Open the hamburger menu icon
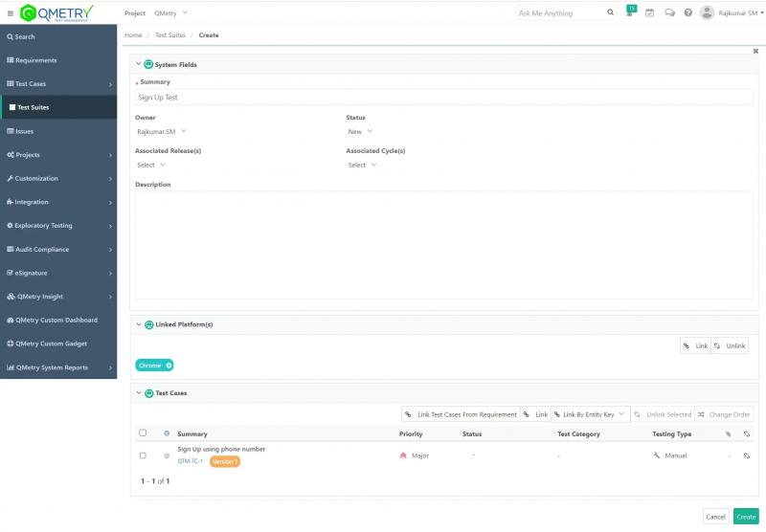This screenshot has height=532, width=766. tap(11, 13)
